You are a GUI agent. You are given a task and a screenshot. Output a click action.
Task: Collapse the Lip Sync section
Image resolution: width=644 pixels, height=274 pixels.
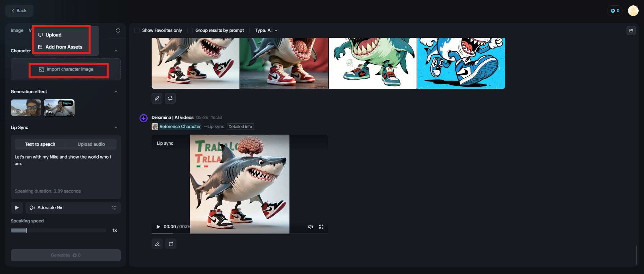point(116,128)
